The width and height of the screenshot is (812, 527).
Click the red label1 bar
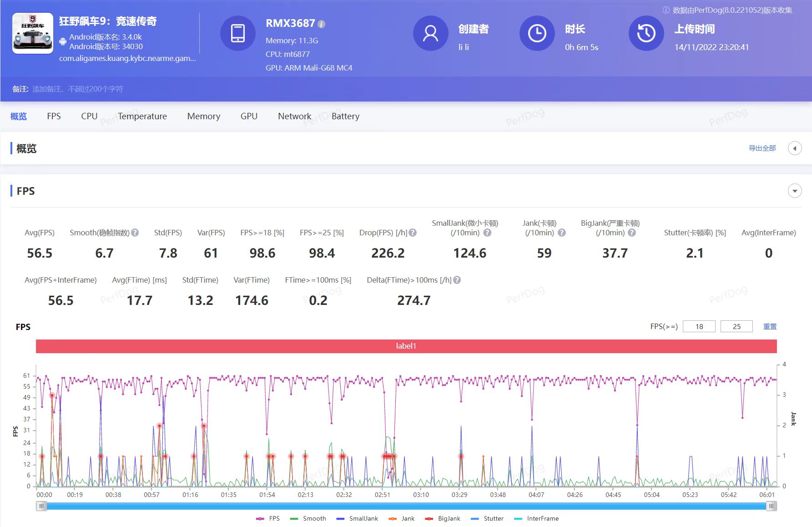406,346
